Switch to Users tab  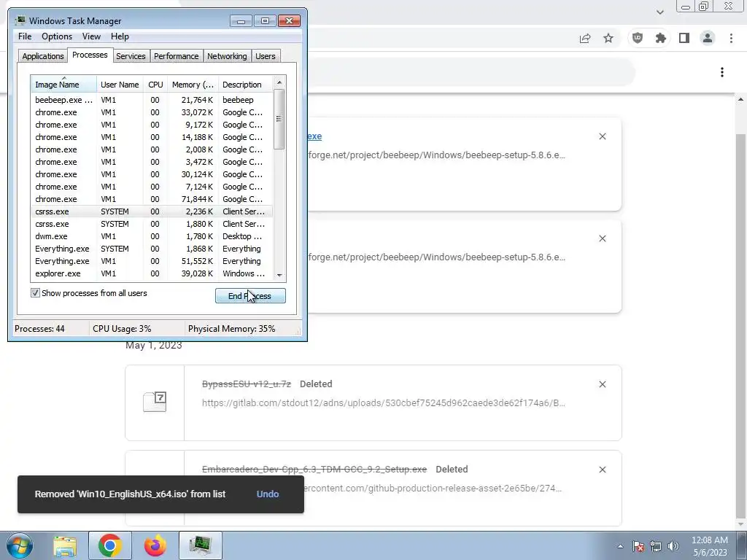(266, 56)
